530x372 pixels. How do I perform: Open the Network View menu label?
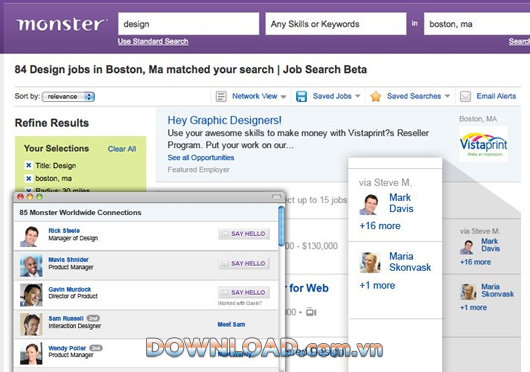click(x=255, y=96)
